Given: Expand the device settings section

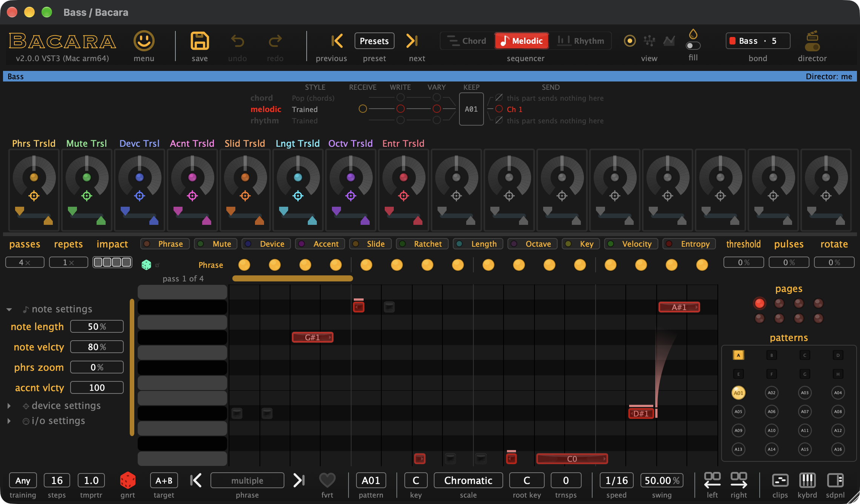Looking at the screenshot, I should [9, 406].
